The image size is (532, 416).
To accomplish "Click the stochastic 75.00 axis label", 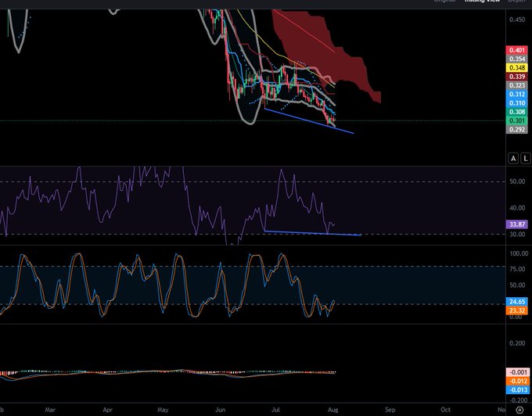I will pos(517,269).
